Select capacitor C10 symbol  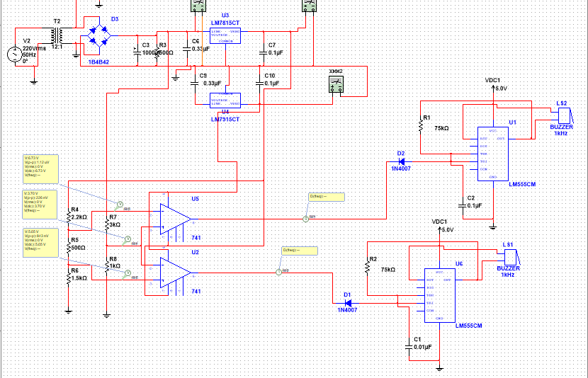tap(259, 83)
